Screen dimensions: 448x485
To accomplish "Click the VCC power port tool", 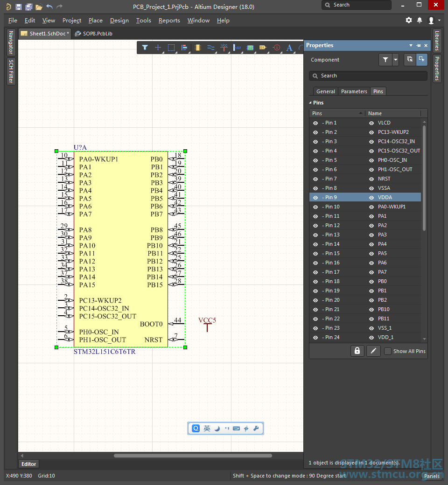I will point(224,47).
